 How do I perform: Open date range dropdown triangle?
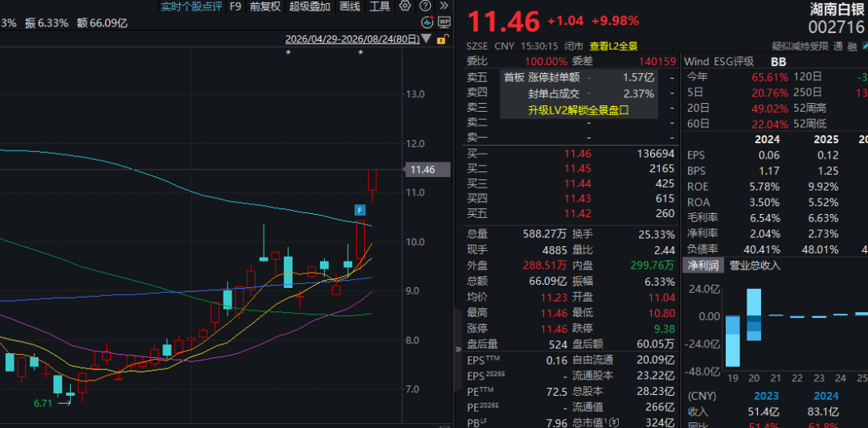[x=426, y=39]
